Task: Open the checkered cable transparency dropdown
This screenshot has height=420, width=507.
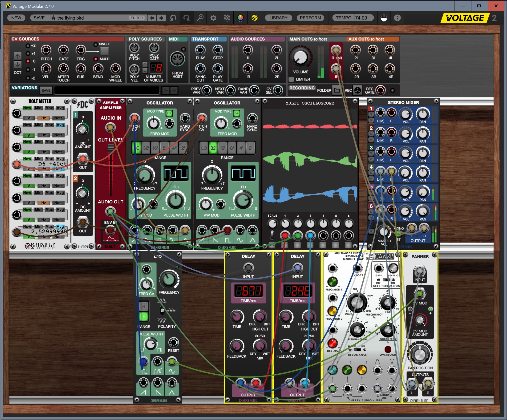Action: point(227,18)
